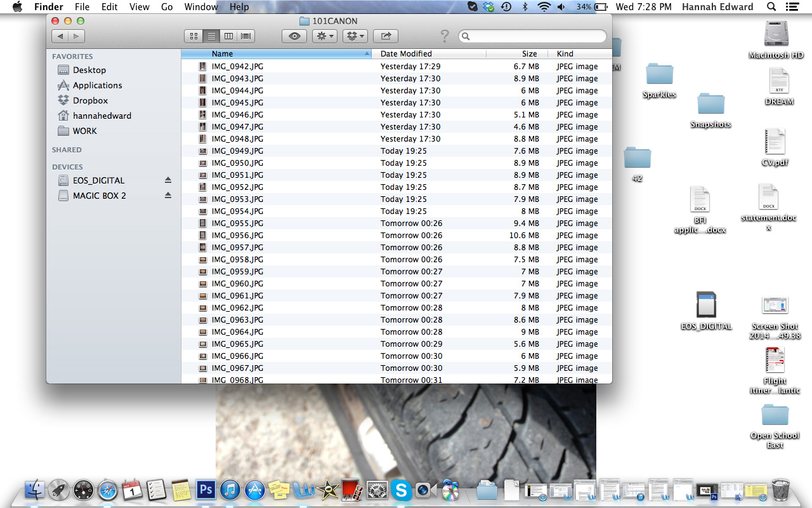This screenshot has width=812, height=508.
Task: Select WORK folder in sidebar
Action: click(84, 131)
